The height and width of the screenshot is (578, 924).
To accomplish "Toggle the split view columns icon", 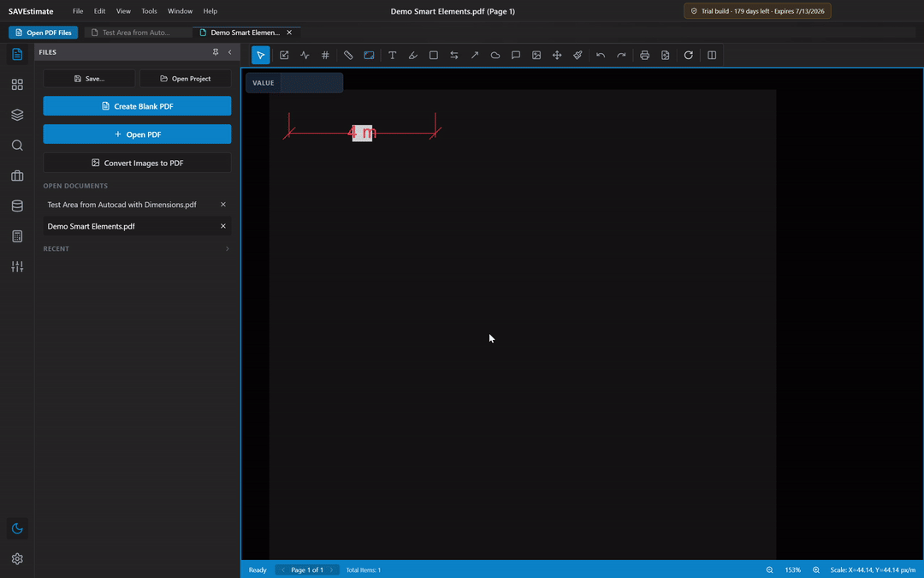I will (x=712, y=55).
